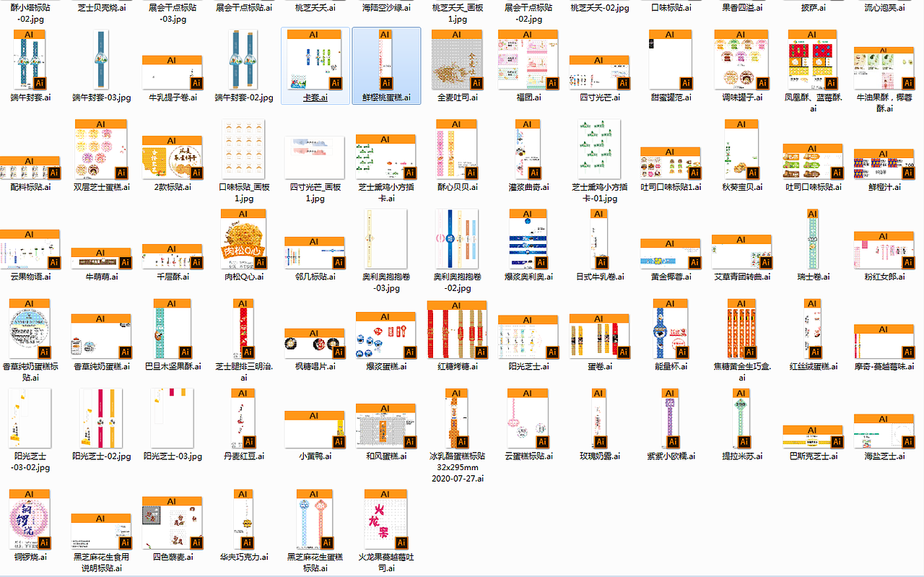The width and height of the screenshot is (924, 577).
Task: Select the 奥利奥抱抱卷-03.jpg thumbnail
Action: coord(385,239)
